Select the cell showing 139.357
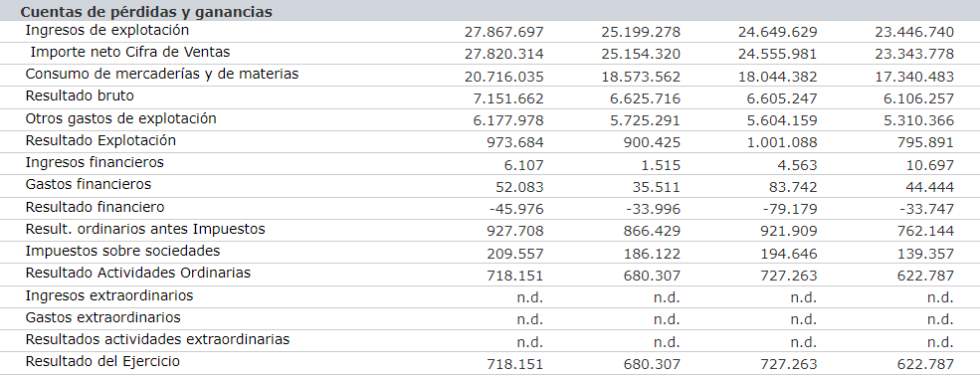This screenshot has width=980, height=376. point(925,255)
